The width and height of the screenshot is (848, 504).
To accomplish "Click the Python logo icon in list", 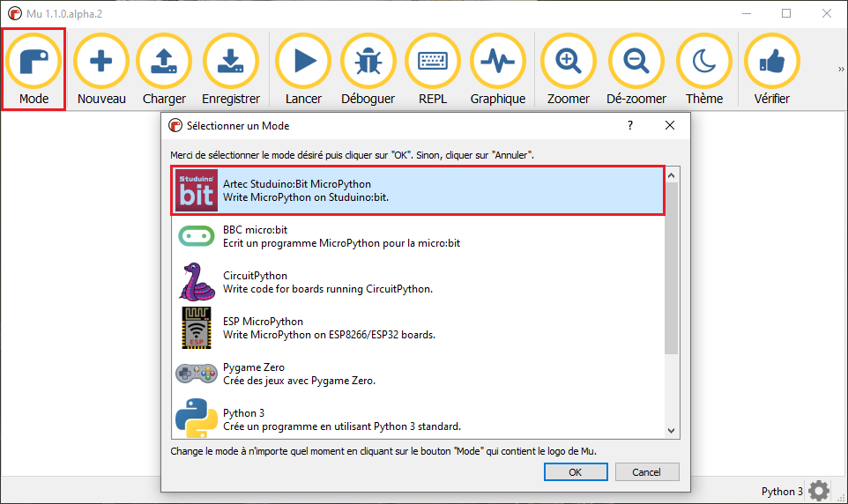I will [197, 418].
